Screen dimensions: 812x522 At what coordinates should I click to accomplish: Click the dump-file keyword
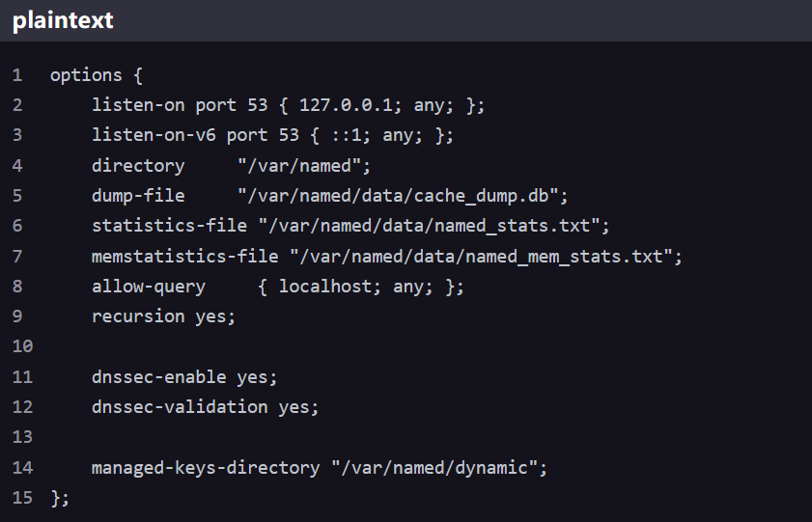click(138, 195)
